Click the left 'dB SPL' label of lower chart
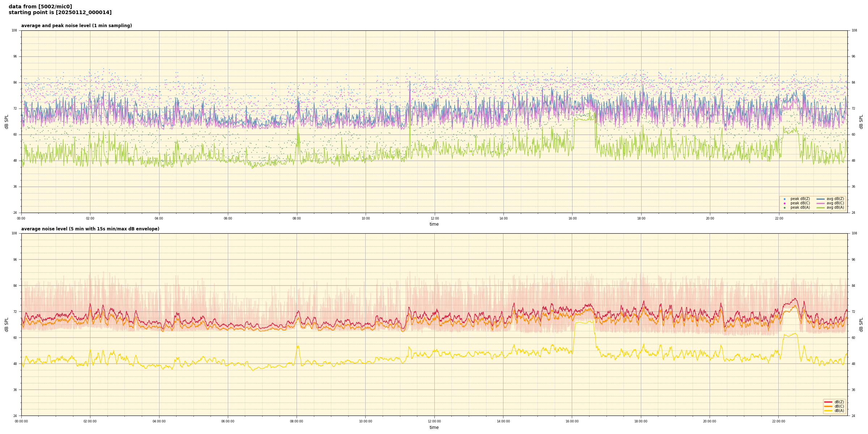Image resolution: width=868 pixels, height=434 pixels. point(7,324)
